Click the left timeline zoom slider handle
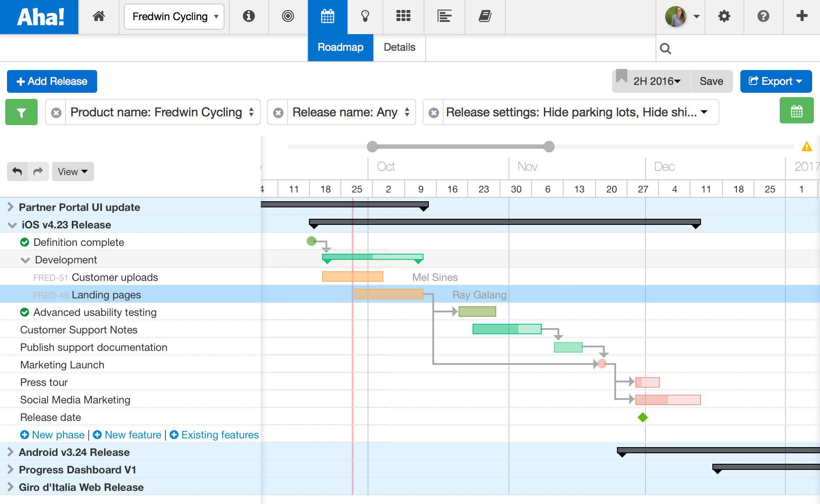Image resolution: width=820 pixels, height=504 pixels. (372, 147)
